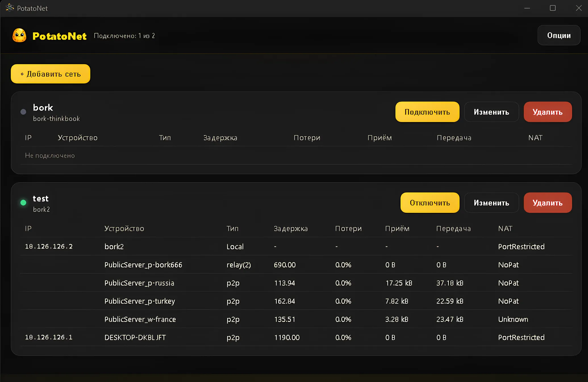588x382 pixels.
Task: Click the bork-thinkbook hostname
Action: pos(56,119)
